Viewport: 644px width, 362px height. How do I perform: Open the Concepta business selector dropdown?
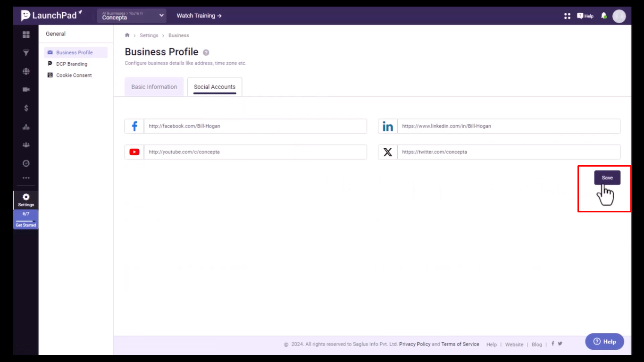pos(132,16)
